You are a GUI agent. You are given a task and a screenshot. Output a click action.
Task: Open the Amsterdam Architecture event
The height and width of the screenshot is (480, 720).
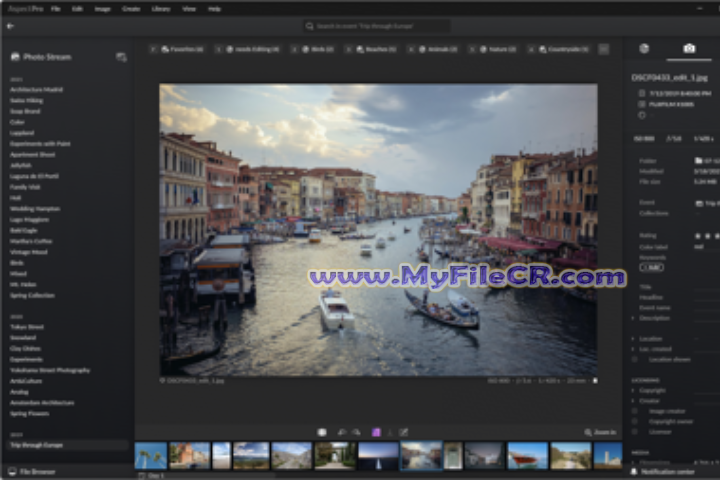42,403
